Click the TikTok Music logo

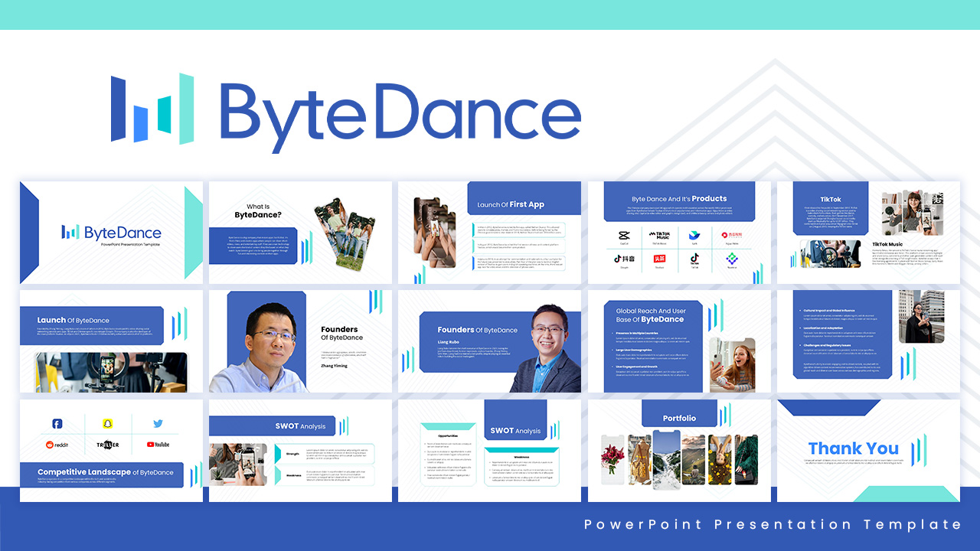[660, 236]
